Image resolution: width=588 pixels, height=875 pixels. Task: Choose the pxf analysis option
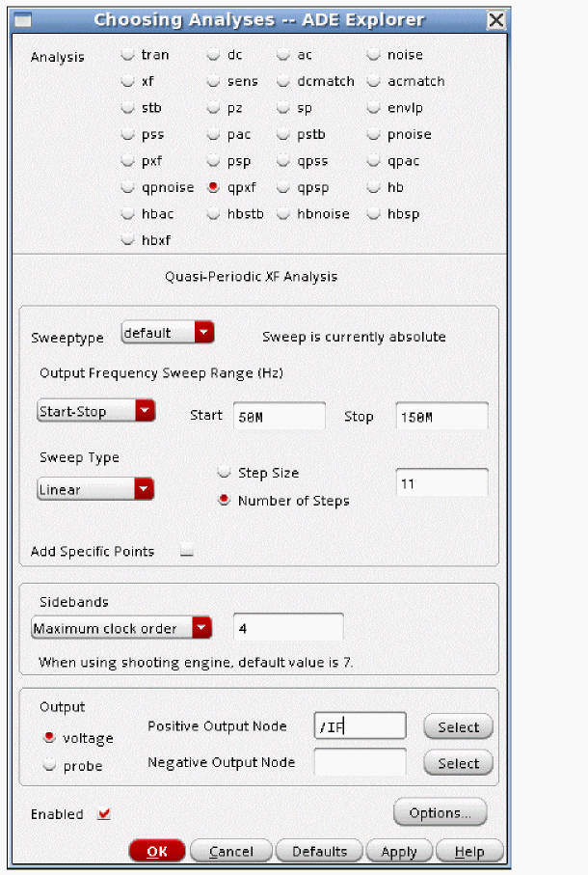click(x=128, y=161)
